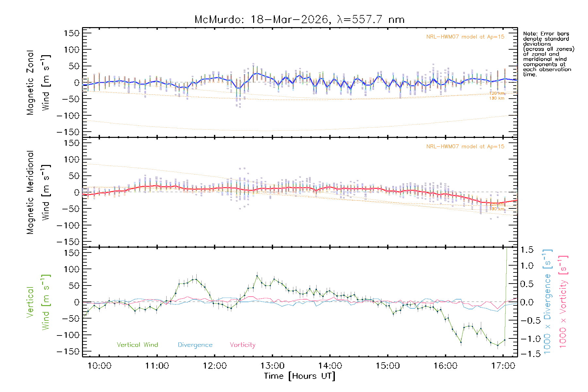The height and width of the screenshot is (392, 588).
Task: Click the "1000 × Divergence" right axis title
Action: [547, 302]
